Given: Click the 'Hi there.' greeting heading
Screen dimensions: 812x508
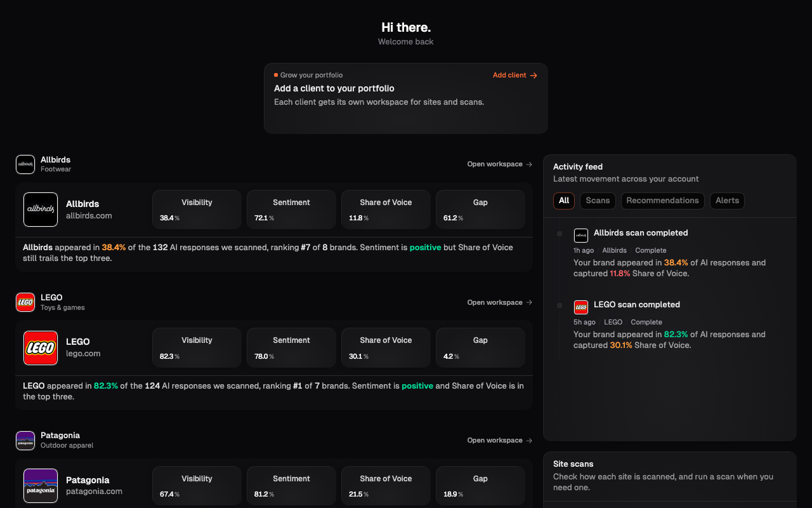Looking at the screenshot, I should pyautogui.click(x=406, y=27).
